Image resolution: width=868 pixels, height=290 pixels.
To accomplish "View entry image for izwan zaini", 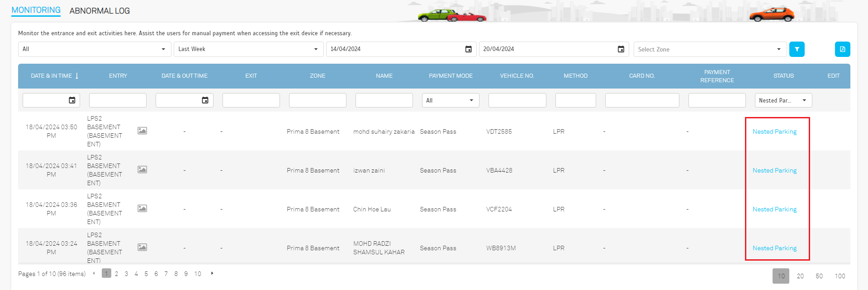I will tap(142, 170).
